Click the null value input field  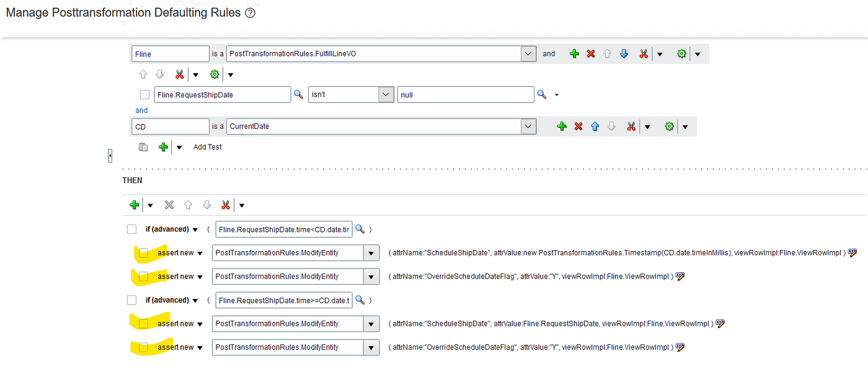pyautogui.click(x=466, y=95)
